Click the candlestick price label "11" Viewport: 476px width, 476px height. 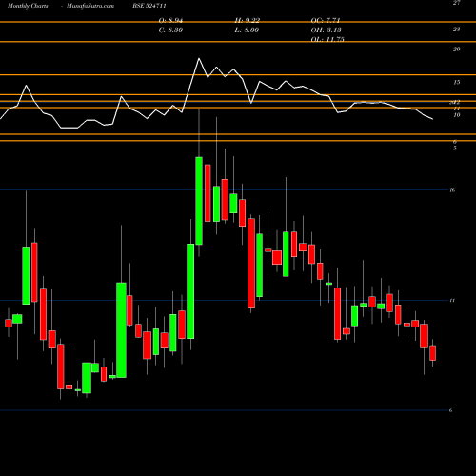coord(452,300)
